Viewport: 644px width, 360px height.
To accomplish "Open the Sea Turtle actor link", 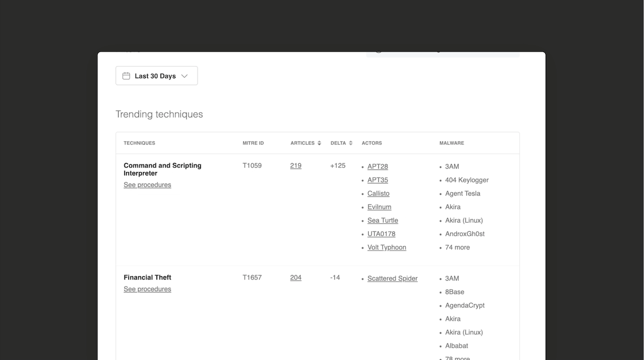I will [383, 221].
